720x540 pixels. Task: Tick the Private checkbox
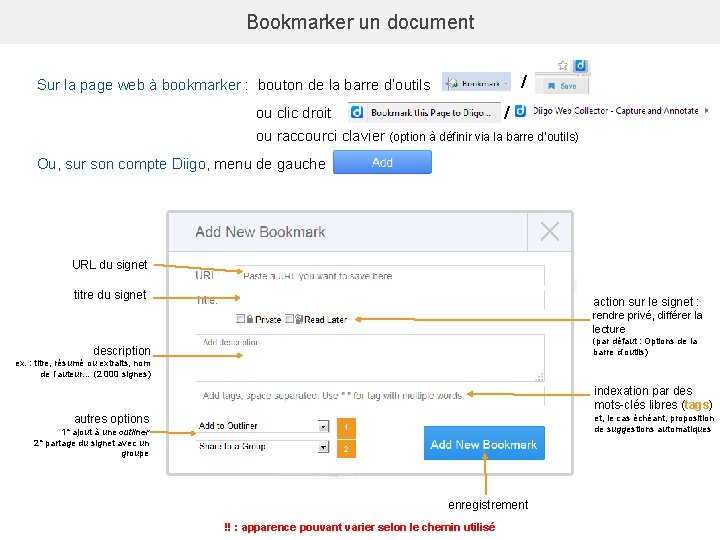pyautogui.click(x=240, y=318)
